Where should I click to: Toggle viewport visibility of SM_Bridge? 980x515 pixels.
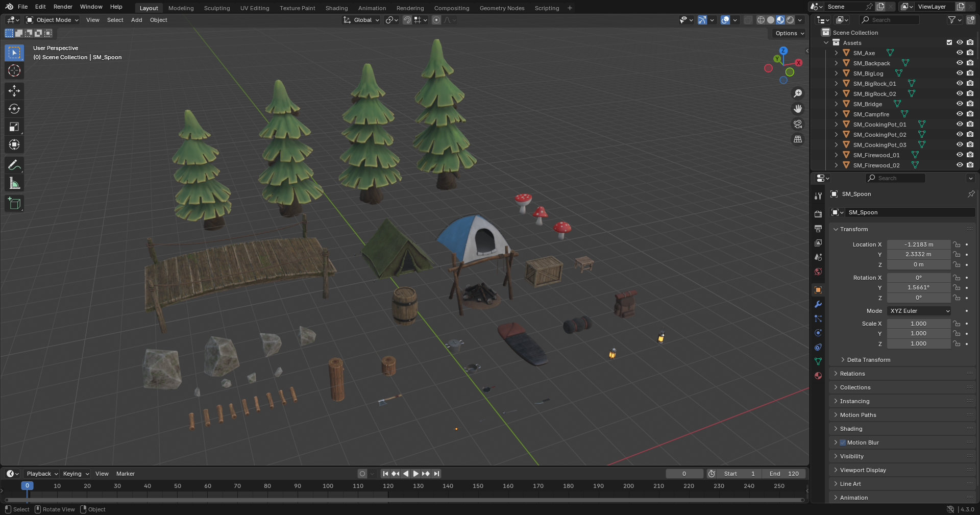(x=960, y=104)
